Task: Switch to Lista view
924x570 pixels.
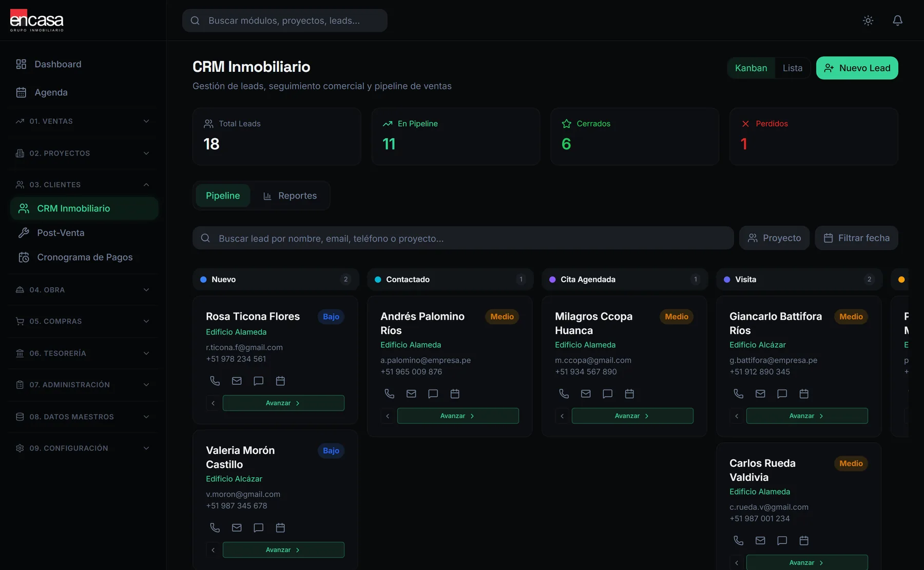Action: 792,68
